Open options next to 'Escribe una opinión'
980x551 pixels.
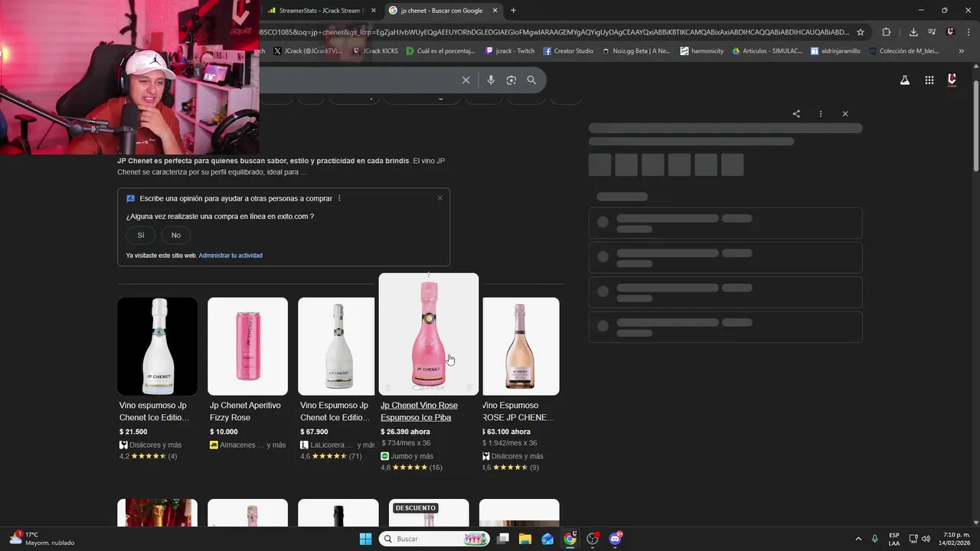click(339, 198)
